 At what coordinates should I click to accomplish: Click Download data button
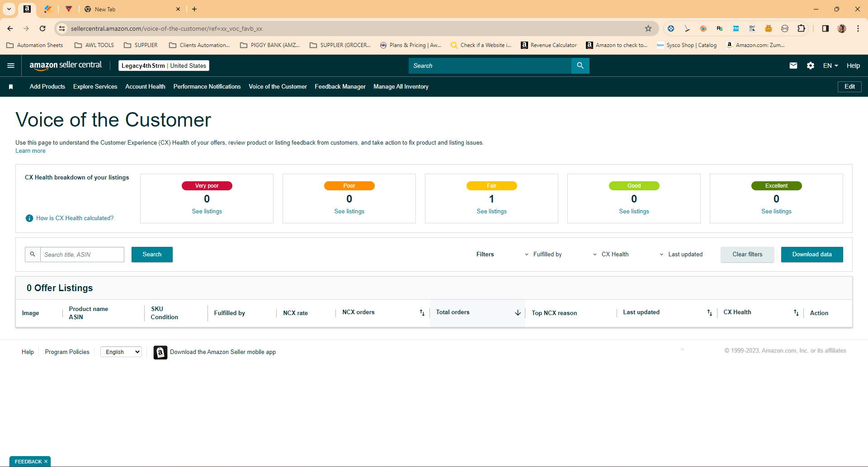tap(812, 255)
